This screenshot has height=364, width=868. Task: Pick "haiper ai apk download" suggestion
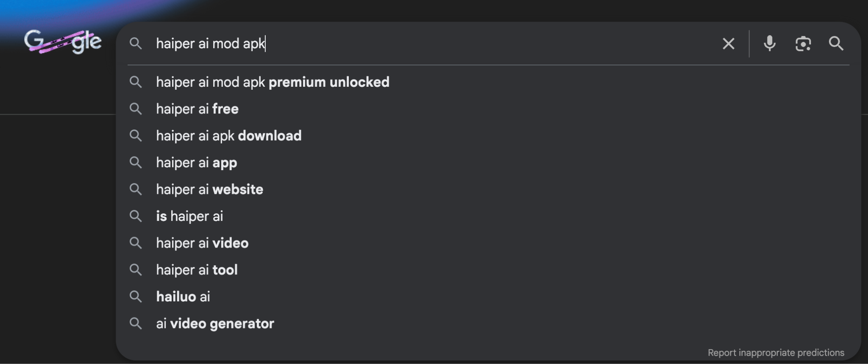click(x=229, y=136)
